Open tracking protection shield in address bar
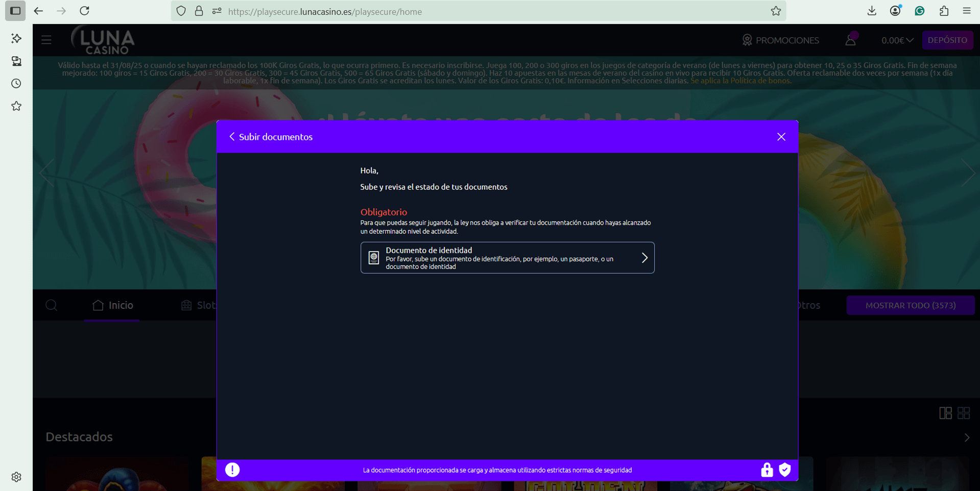 point(181,11)
